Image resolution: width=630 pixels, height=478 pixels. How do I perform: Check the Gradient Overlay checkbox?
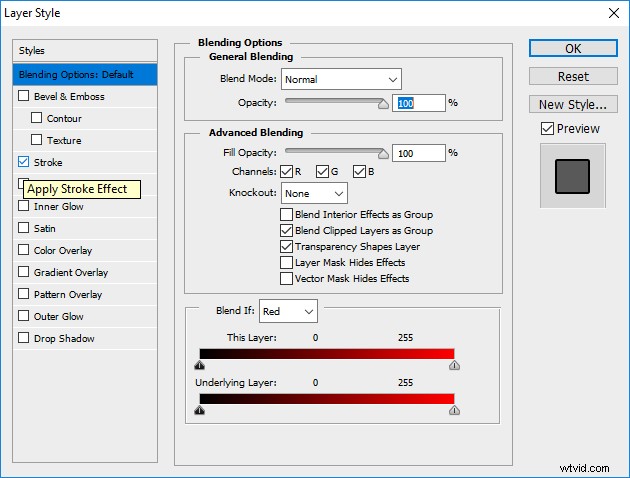24,272
